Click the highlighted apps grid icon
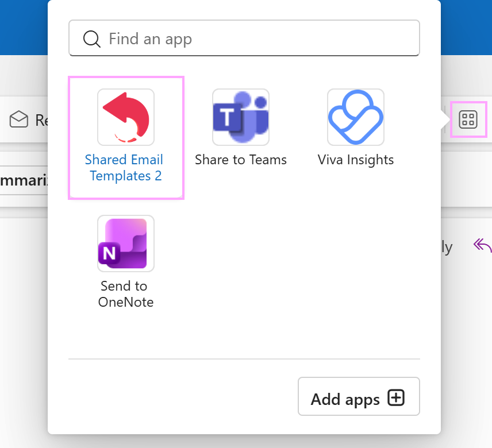Screen dimensions: 492x448 pos(468,119)
